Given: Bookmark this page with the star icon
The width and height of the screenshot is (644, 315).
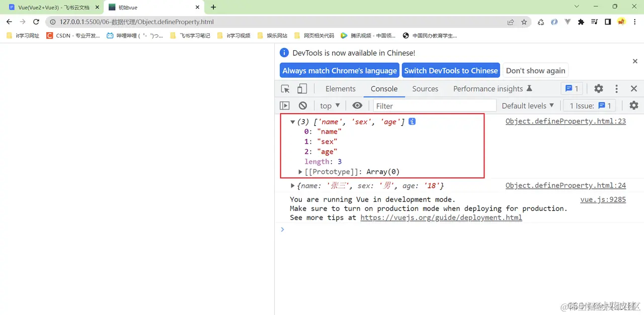Looking at the screenshot, I should coord(524,22).
